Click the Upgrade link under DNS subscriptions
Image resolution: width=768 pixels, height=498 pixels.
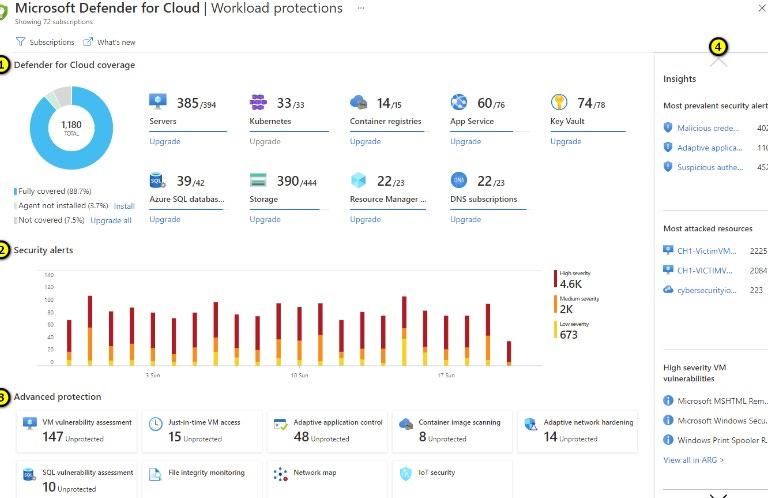pos(466,219)
